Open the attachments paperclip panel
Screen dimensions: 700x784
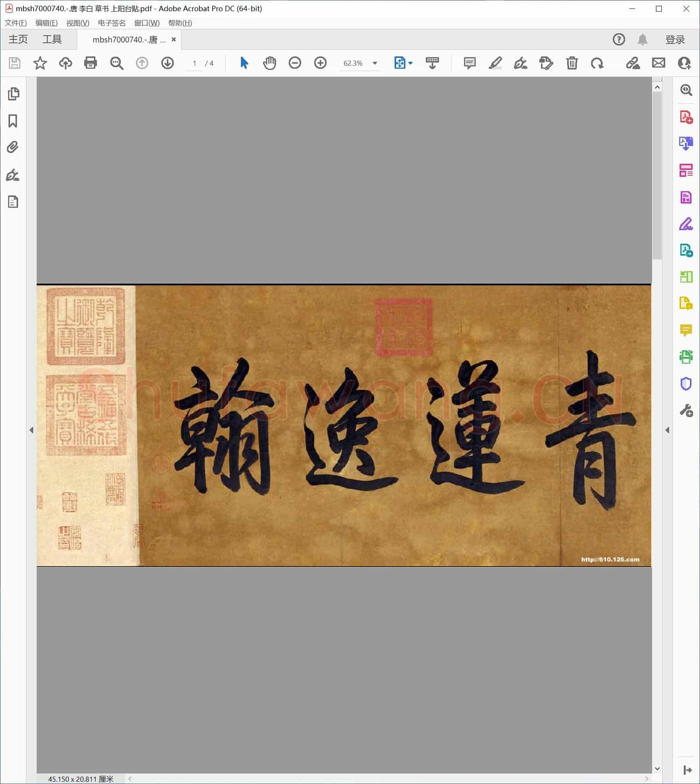[13, 147]
